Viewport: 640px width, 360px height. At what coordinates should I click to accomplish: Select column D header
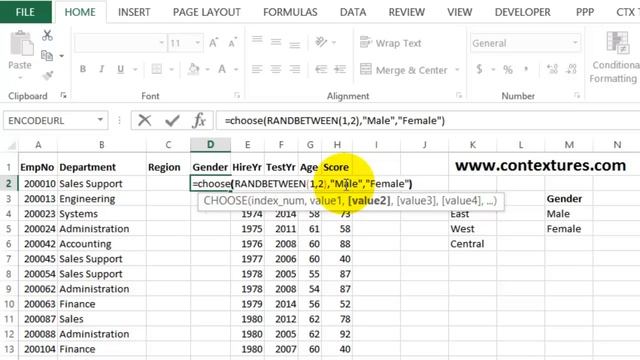coord(210,144)
